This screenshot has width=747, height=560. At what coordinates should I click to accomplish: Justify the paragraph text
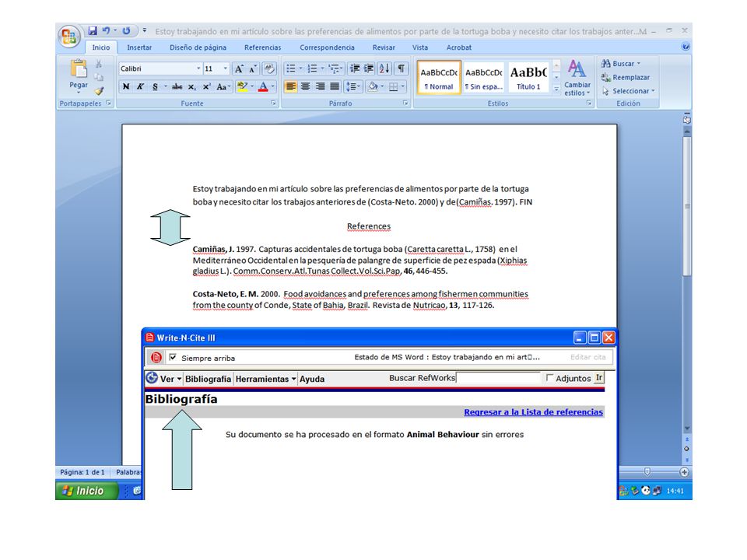tap(335, 86)
